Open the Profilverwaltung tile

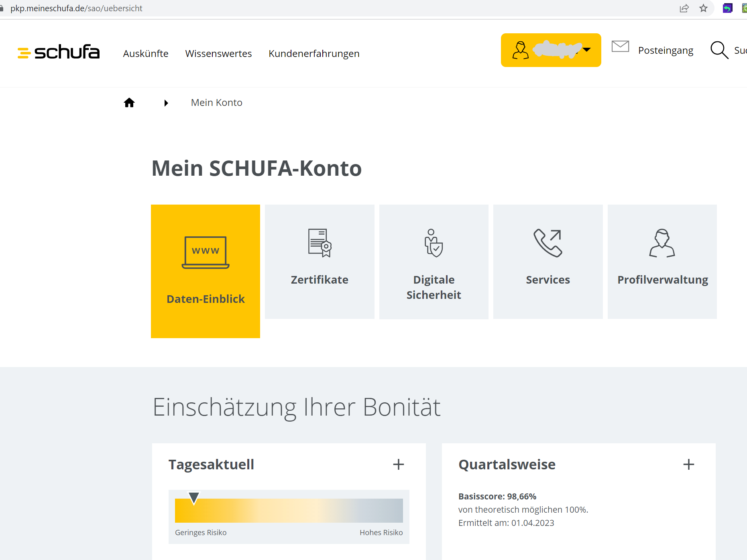pos(662,262)
